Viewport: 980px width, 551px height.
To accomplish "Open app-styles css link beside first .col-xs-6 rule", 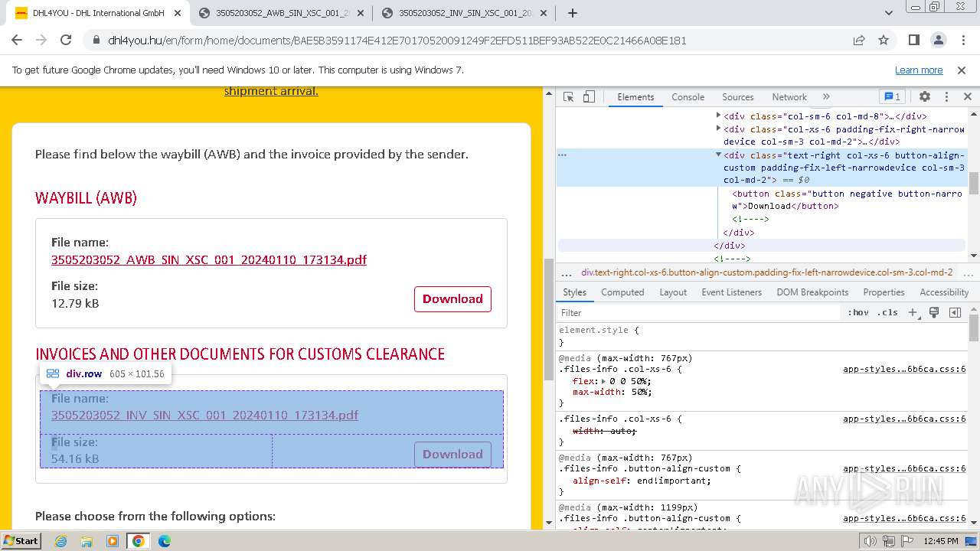I will pos(904,369).
